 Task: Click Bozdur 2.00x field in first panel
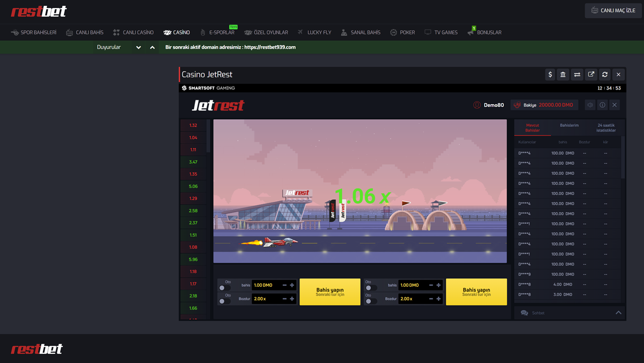pyautogui.click(x=274, y=299)
